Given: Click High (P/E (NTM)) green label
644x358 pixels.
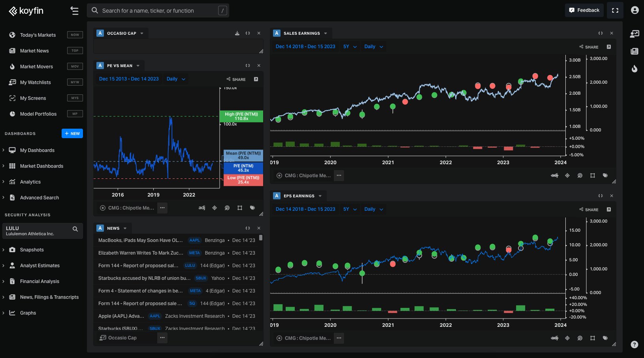Looking at the screenshot, I should (x=241, y=116).
